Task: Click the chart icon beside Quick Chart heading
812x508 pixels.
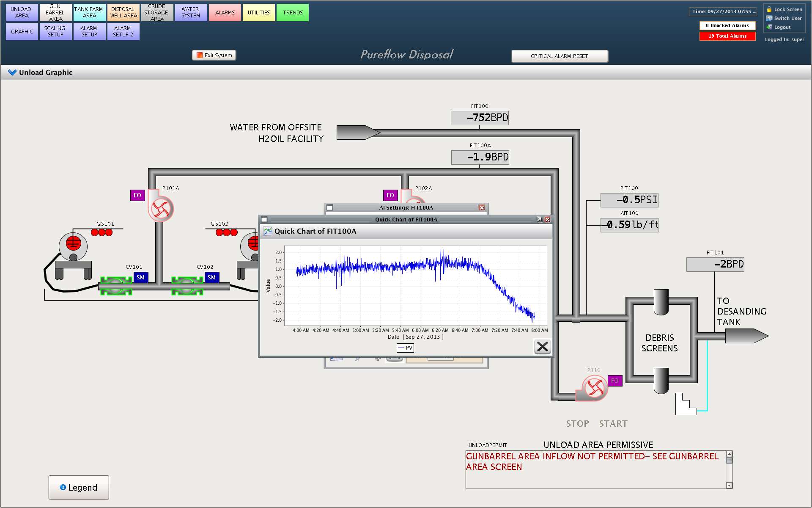Action: tap(268, 231)
